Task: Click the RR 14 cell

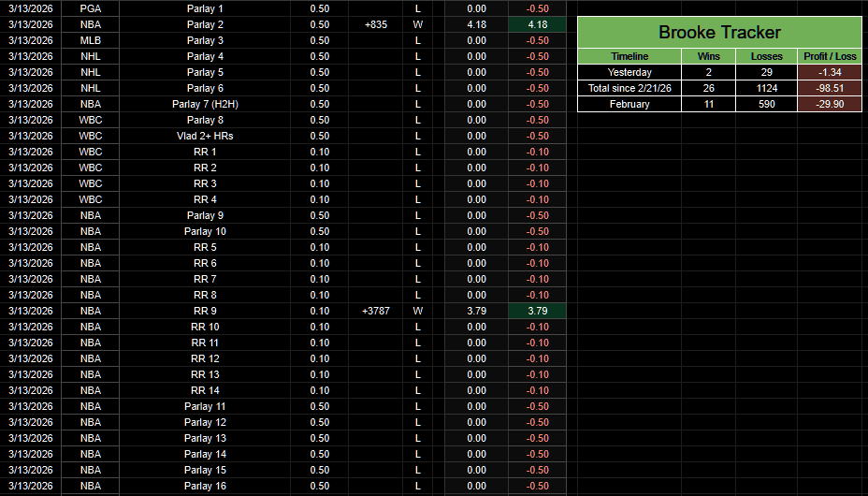Action: click(205, 390)
